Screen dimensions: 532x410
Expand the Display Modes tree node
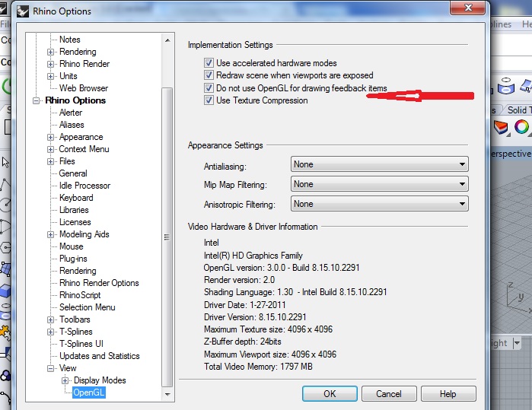tap(65, 380)
